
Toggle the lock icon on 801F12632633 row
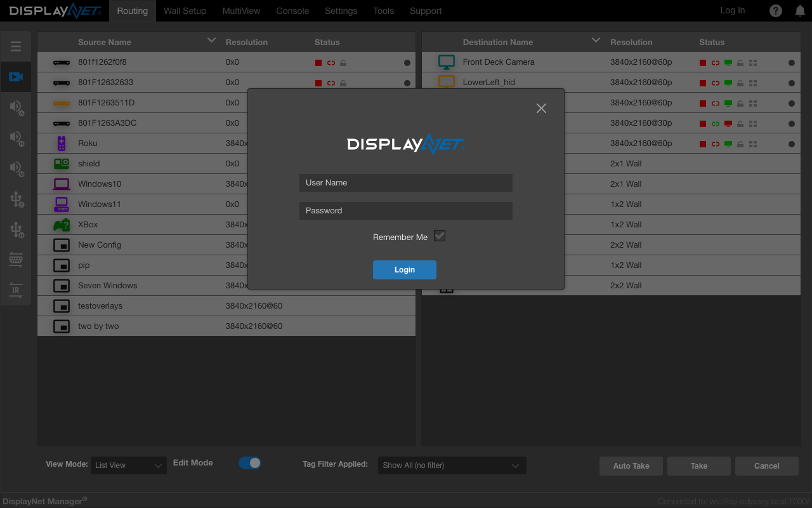point(343,83)
